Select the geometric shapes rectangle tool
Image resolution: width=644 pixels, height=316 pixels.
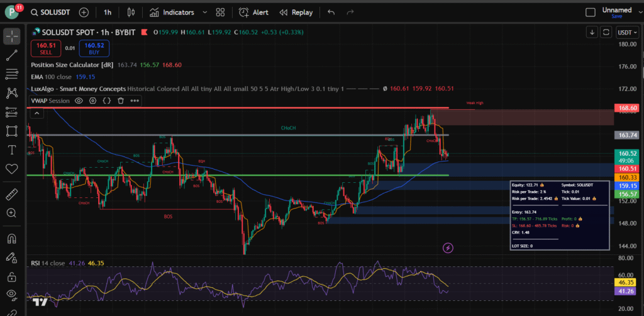click(12, 131)
